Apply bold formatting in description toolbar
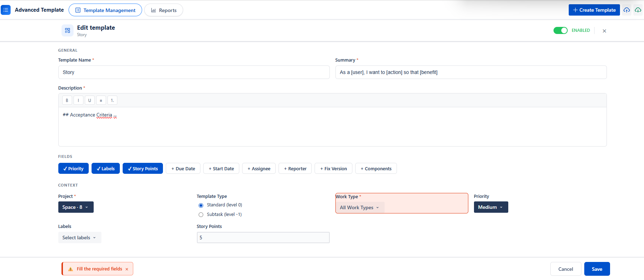Screen dimensions: 644x280 pos(67,100)
